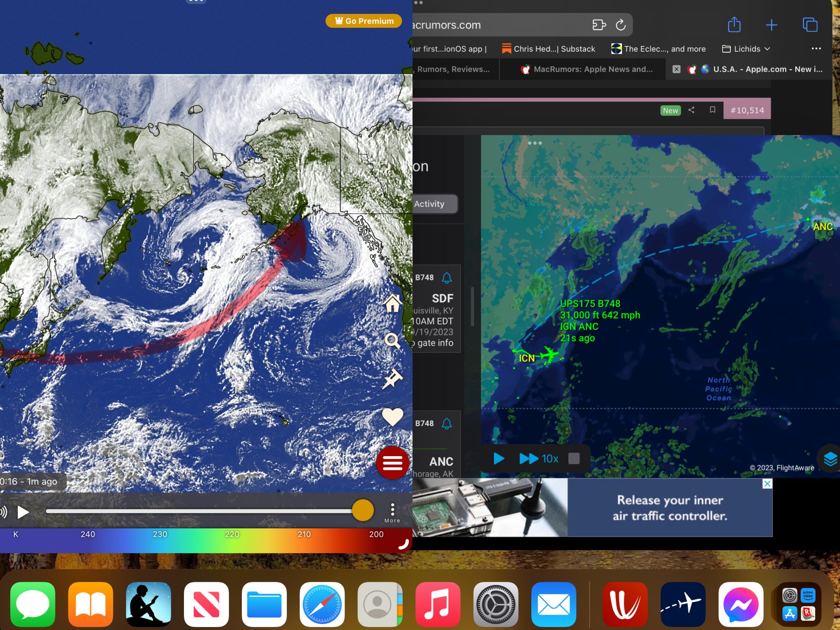The width and height of the screenshot is (840, 630).
Task: Toggle alert bell for ANC flight
Action: [x=447, y=424]
